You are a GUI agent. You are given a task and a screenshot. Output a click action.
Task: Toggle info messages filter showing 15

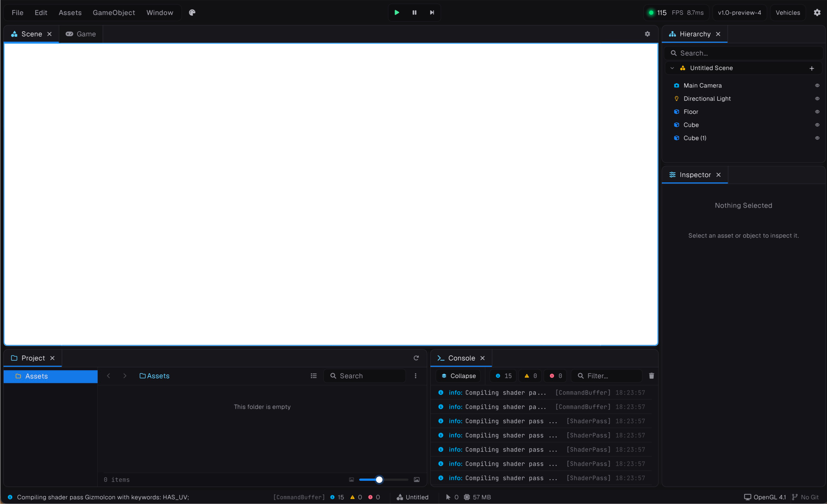coord(503,376)
